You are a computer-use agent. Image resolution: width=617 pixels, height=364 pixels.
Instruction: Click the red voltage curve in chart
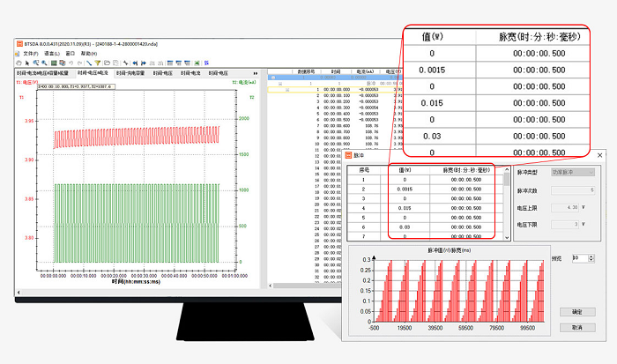(x=137, y=137)
